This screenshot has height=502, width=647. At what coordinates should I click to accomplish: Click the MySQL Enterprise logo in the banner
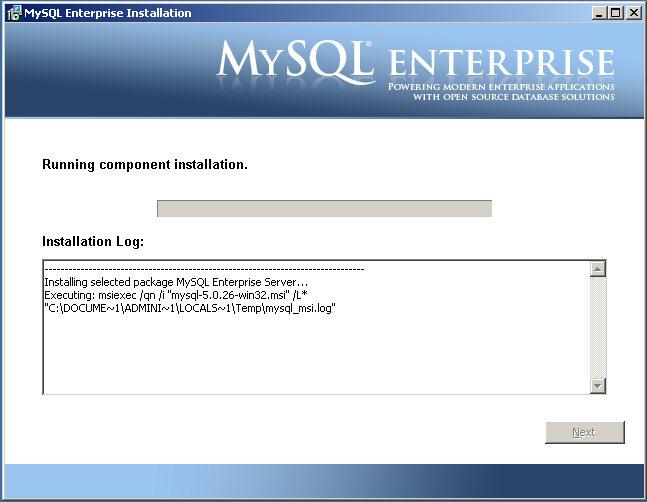(x=415, y=62)
